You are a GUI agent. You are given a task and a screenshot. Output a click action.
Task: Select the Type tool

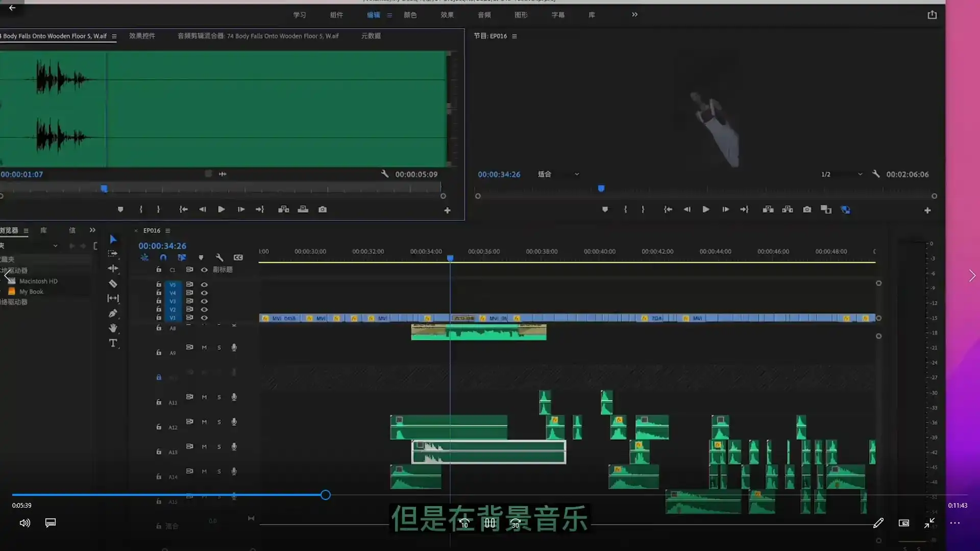(x=113, y=343)
